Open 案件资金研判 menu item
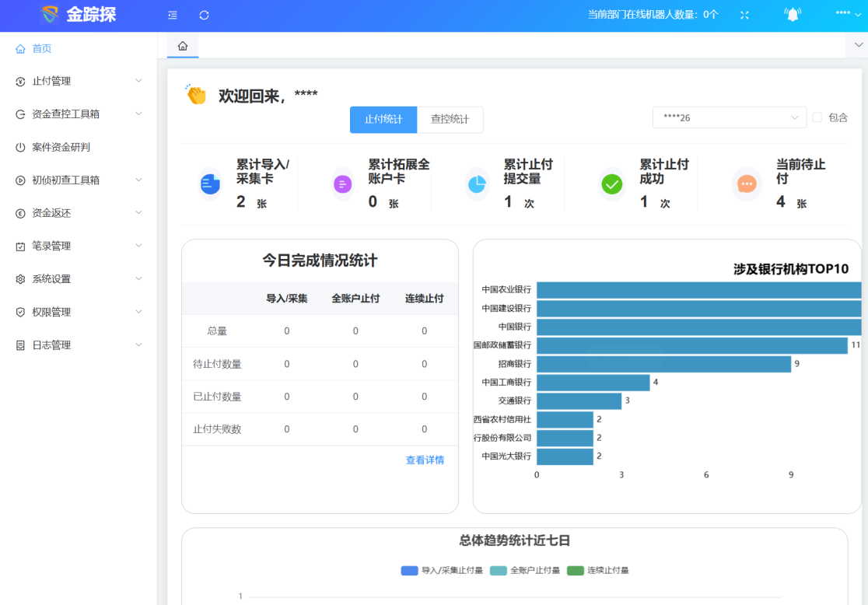Screen dimensions: 868x605 click(79, 147)
